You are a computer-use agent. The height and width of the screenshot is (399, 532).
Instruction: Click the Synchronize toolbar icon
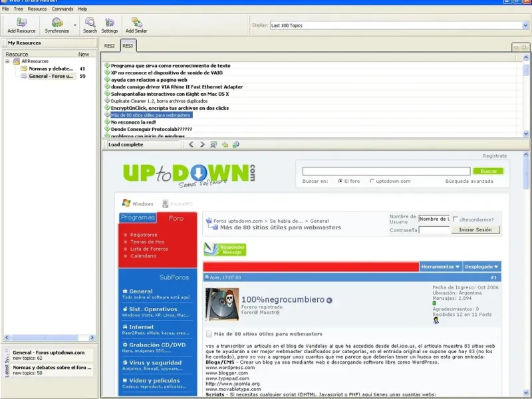[x=57, y=25]
